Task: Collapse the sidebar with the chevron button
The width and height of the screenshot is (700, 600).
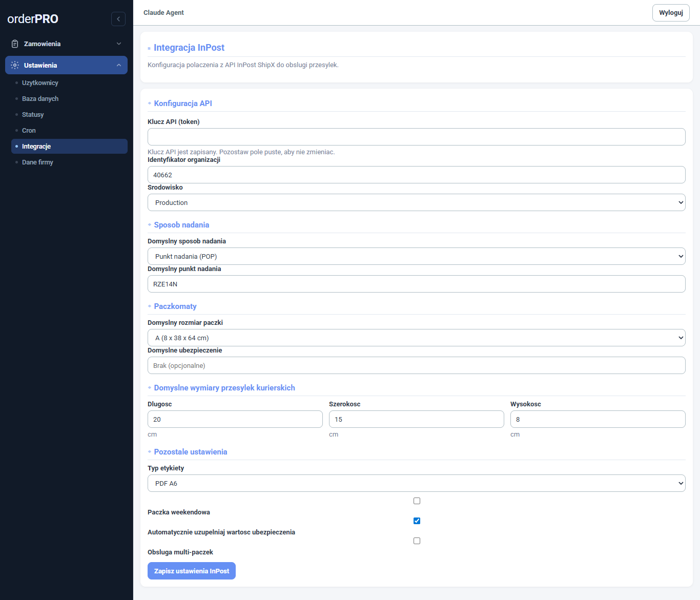Action: pos(118,19)
